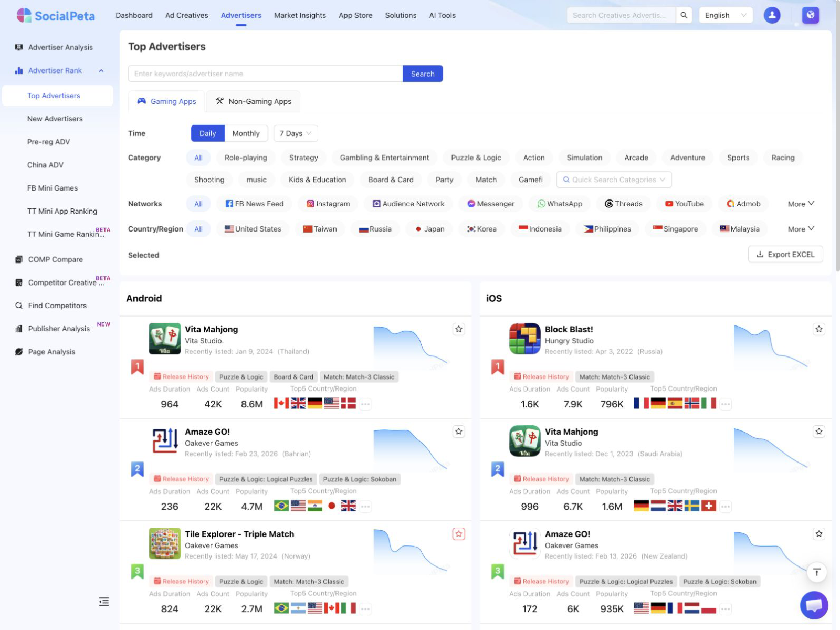Open Release History for Tile Explorer

181,581
